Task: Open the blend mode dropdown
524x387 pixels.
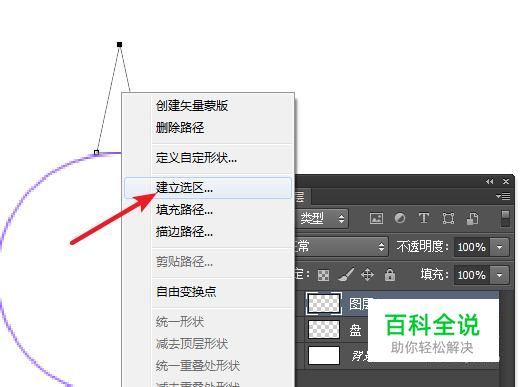Action: [342, 247]
